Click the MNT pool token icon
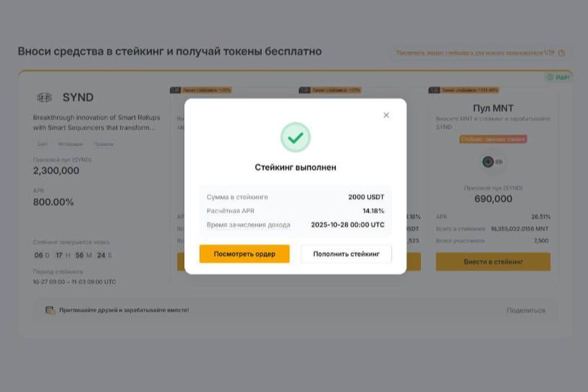 [488, 162]
